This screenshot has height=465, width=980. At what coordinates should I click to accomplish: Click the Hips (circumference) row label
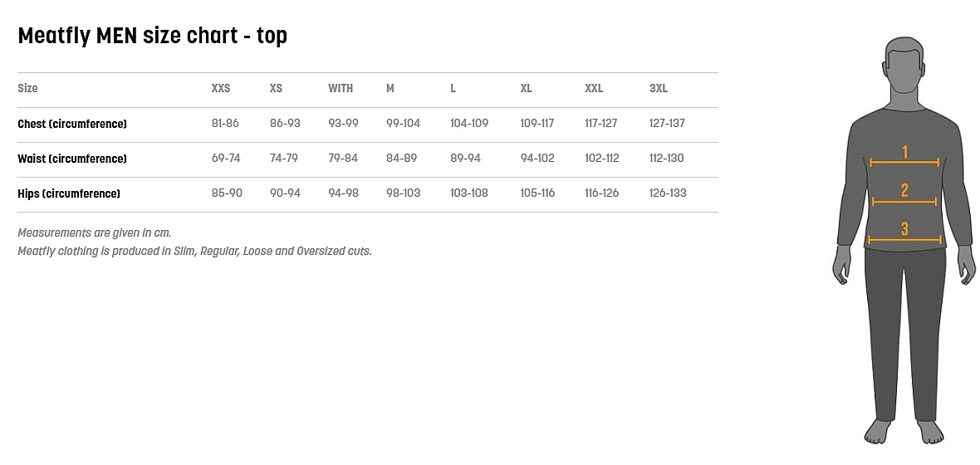pos(69,194)
